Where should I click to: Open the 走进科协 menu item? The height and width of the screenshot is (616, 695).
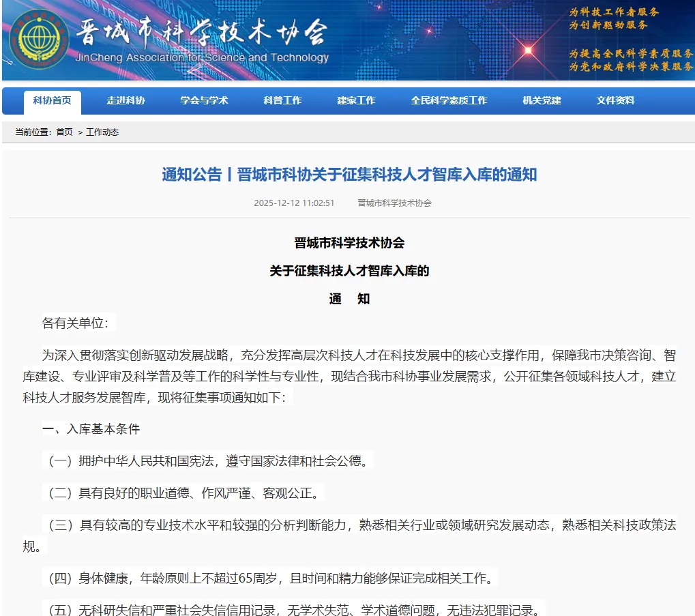pyautogui.click(x=126, y=100)
